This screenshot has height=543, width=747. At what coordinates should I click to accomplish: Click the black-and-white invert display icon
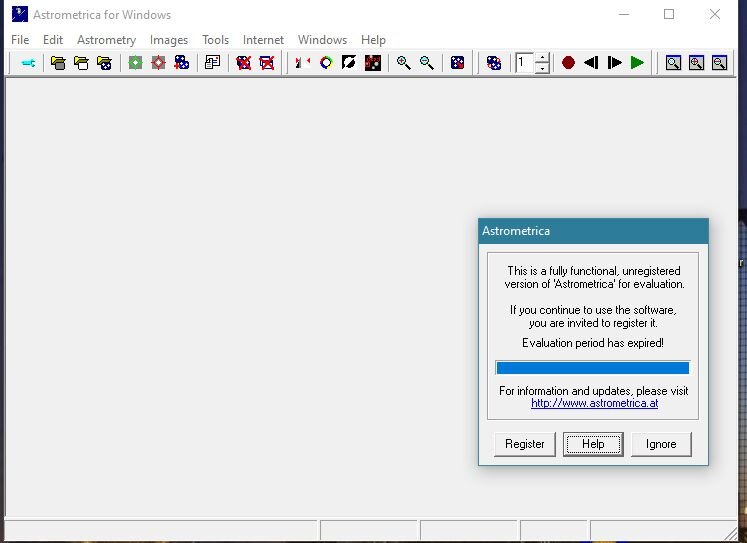[x=349, y=63]
